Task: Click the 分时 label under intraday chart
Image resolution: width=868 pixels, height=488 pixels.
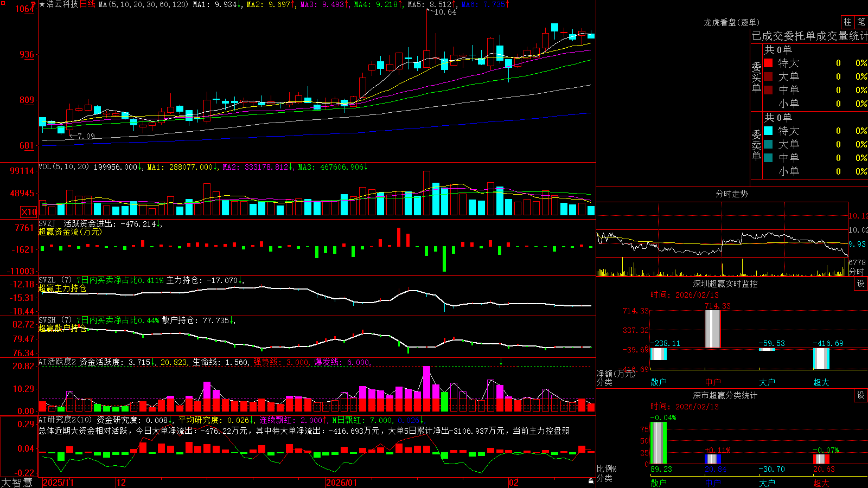Action: coord(857,272)
